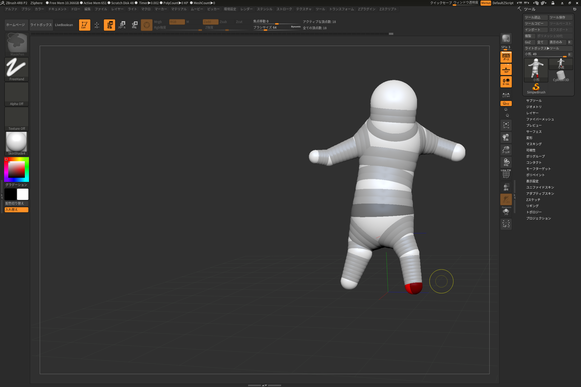This screenshot has height=387, width=581.
Task: Open the マテリアル menu
Action: 179,9
